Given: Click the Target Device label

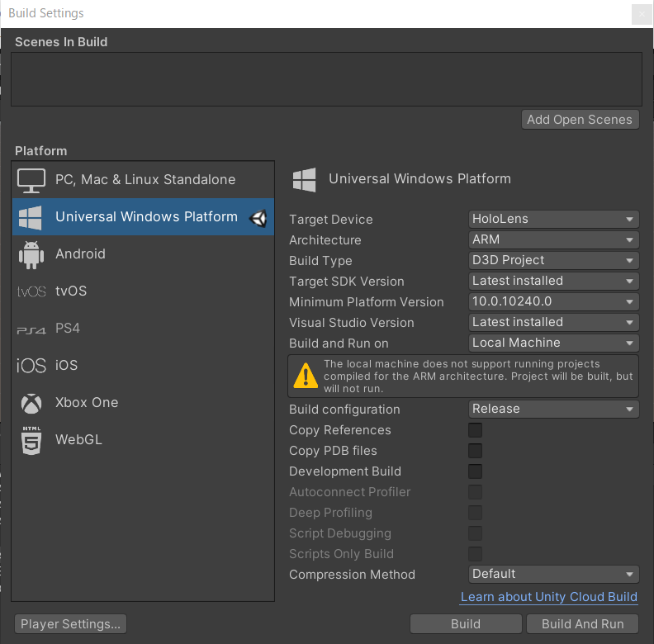Looking at the screenshot, I should click(331, 220).
